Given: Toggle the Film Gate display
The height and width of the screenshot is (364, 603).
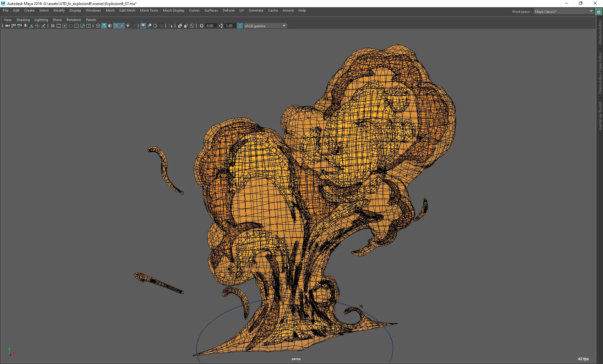Looking at the screenshot, I should pos(59,26).
